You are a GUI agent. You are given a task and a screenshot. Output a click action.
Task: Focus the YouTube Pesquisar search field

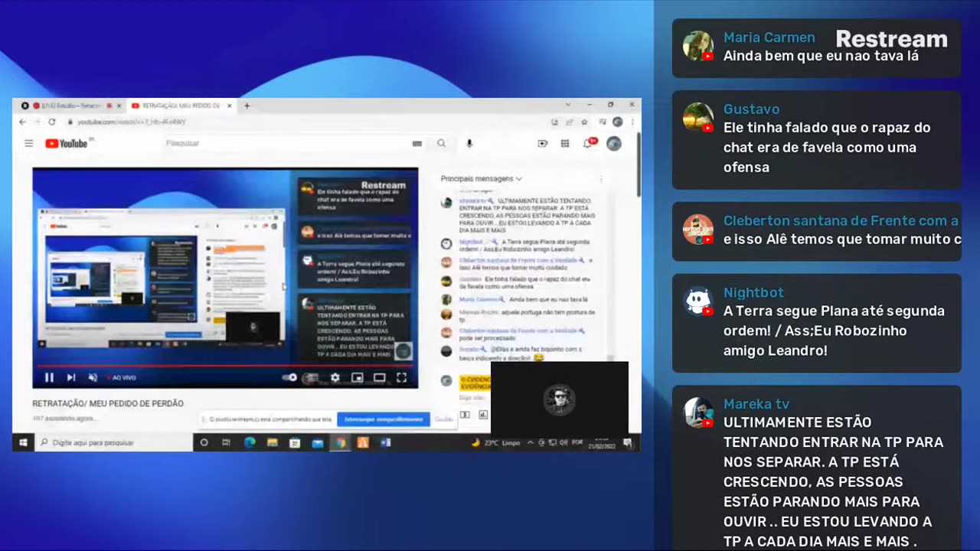point(287,143)
